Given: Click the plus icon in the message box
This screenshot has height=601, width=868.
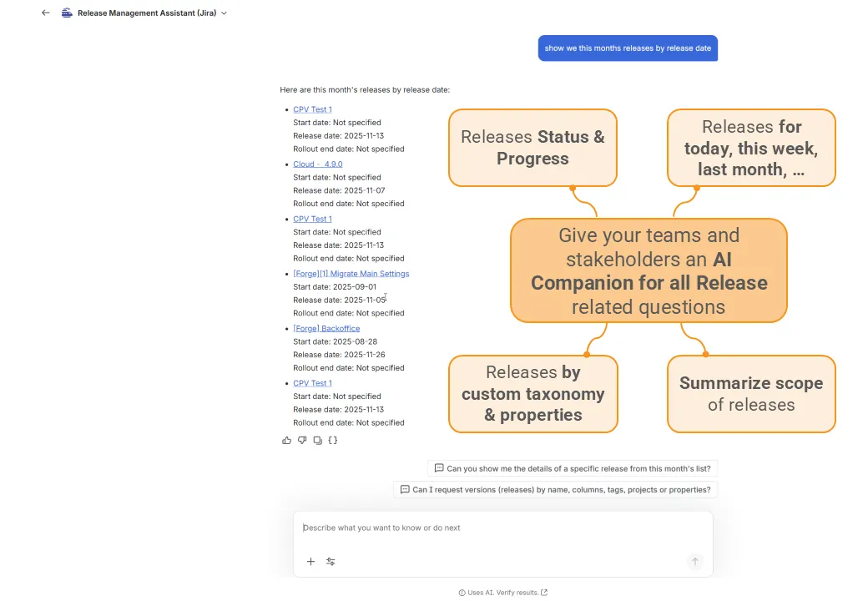Looking at the screenshot, I should point(311,561).
